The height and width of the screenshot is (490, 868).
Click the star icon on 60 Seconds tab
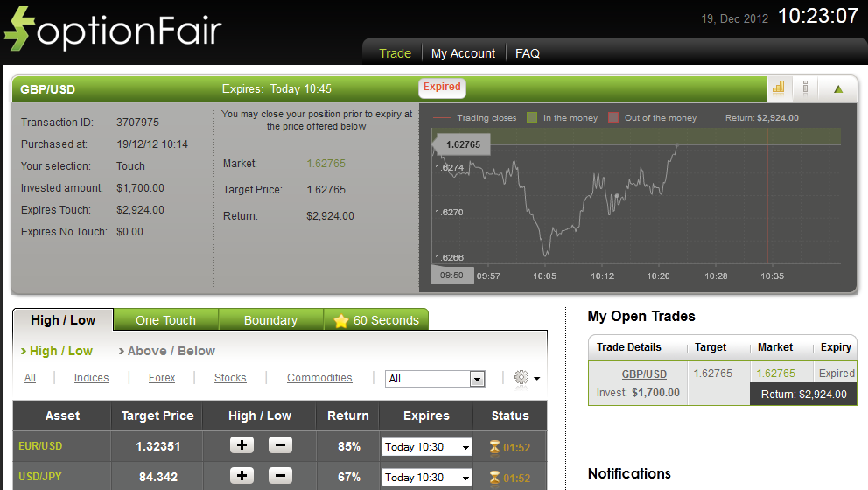(341, 320)
